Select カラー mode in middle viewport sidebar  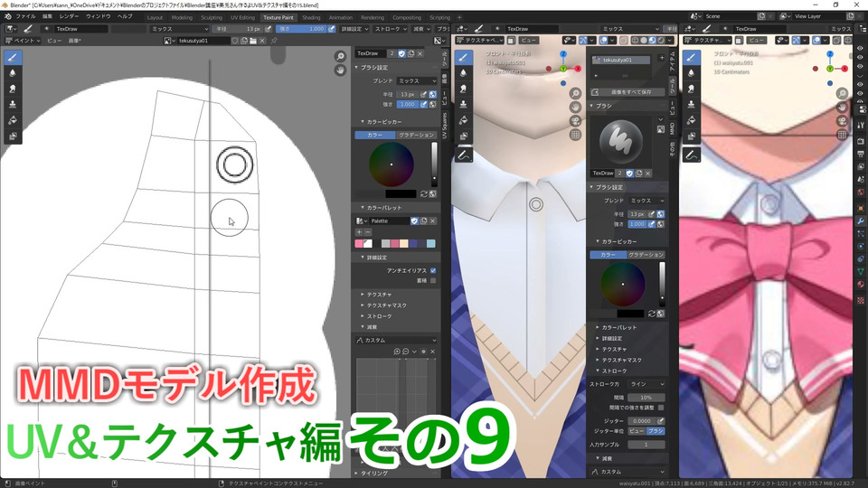[x=608, y=255]
